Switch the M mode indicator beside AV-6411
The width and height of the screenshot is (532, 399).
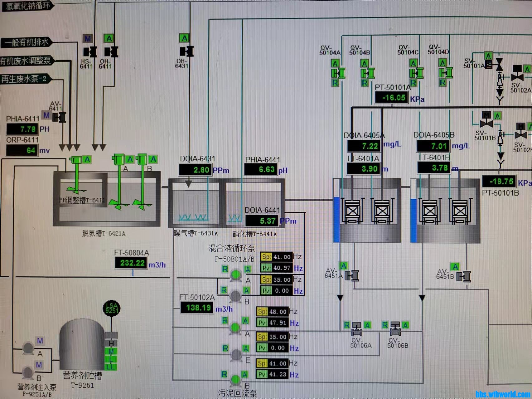[46, 115]
